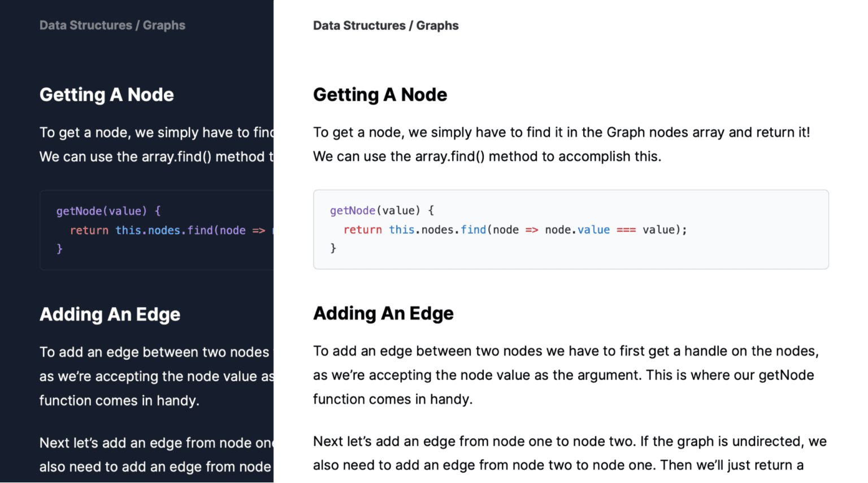Click inside the light-theme getNode code block
Viewport: 868px width, 483px height.
click(x=571, y=230)
